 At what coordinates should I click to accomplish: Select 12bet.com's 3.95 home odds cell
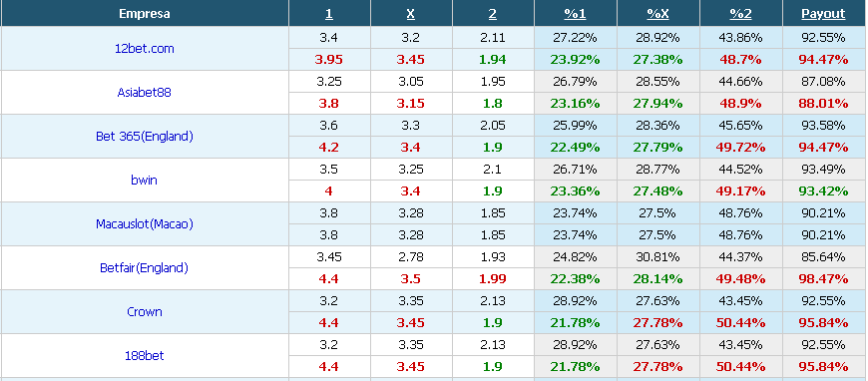[x=329, y=60]
